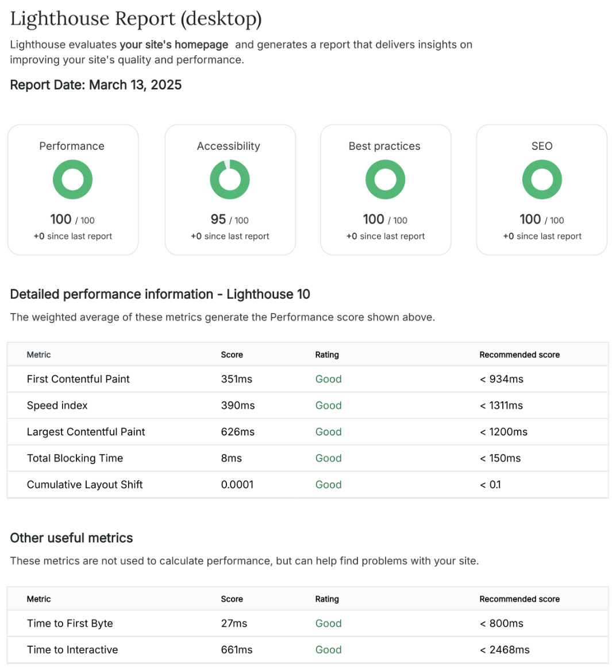Click the Performance score donut chart
This screenshot has width=616, height=672.
coord(72,180)
